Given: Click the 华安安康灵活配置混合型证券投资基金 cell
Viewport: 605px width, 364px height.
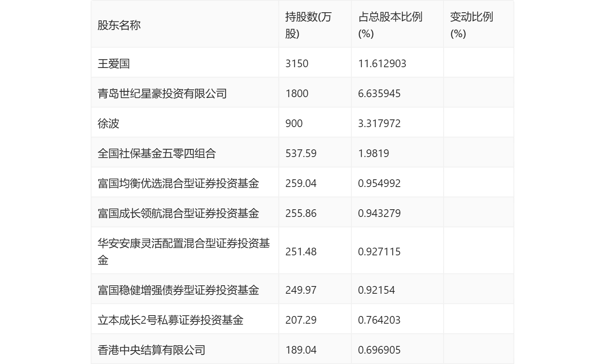Looking at the screenshot, I should (184, 251).
